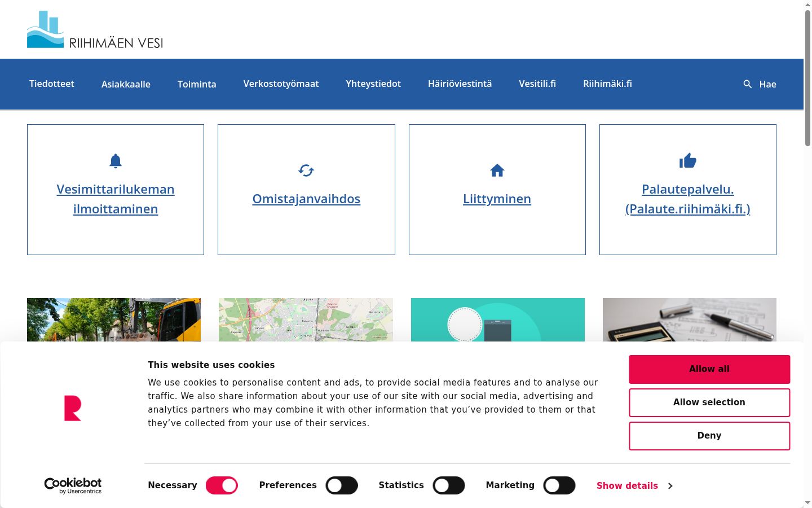The image size is (812, 508).
Task: Toggle the Necessary cookies switch
Action: (222, 485)
